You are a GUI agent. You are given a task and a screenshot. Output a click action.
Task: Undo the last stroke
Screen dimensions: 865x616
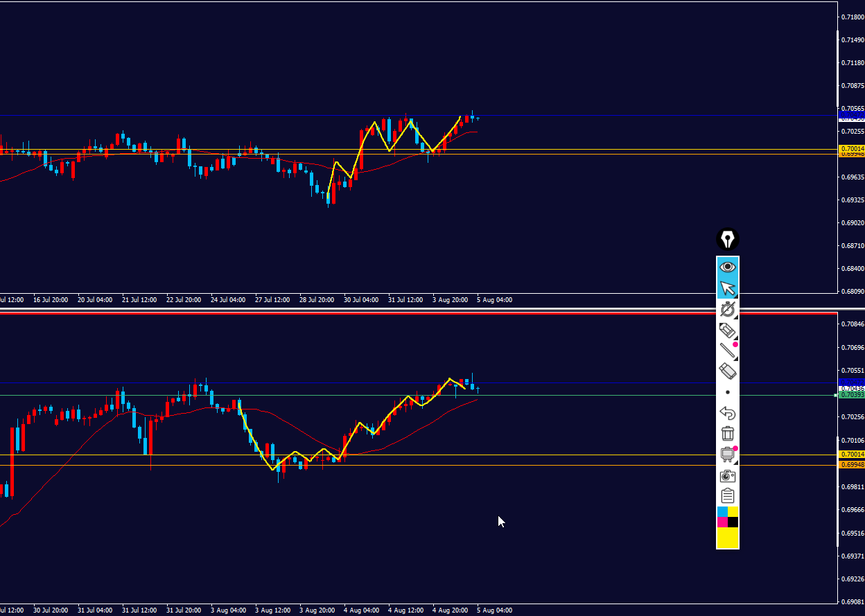pos(728,413)
